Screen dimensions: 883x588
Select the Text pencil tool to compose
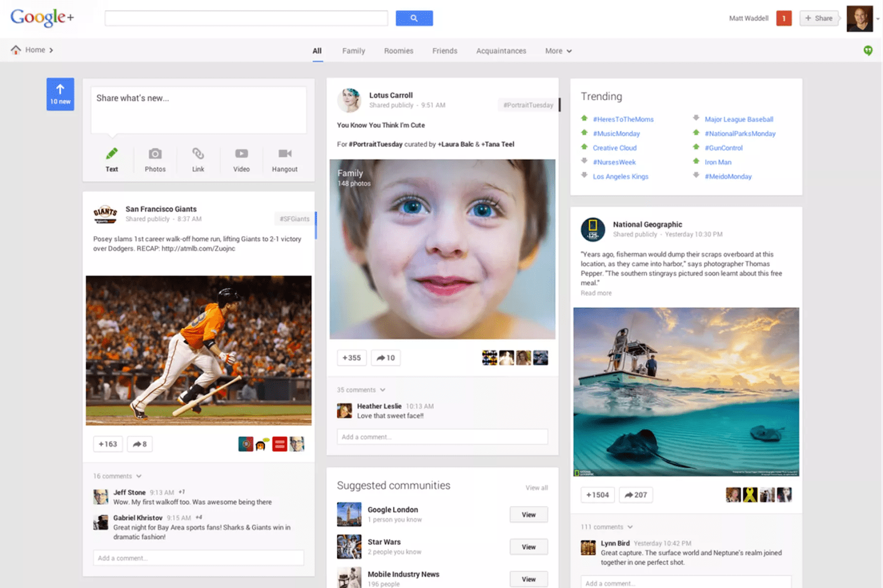pos(111,159)
